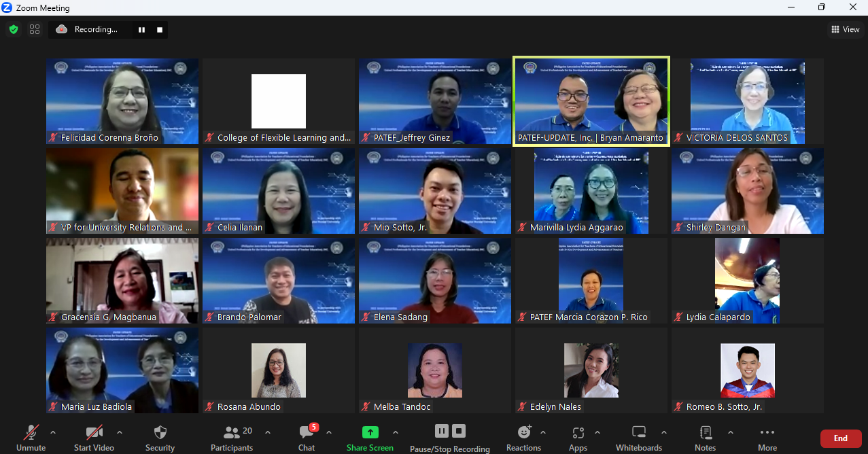Image resolution: width=868 pixels, height=454 pixels.
Task: Open the Security shield options
Action: point(160,438)
